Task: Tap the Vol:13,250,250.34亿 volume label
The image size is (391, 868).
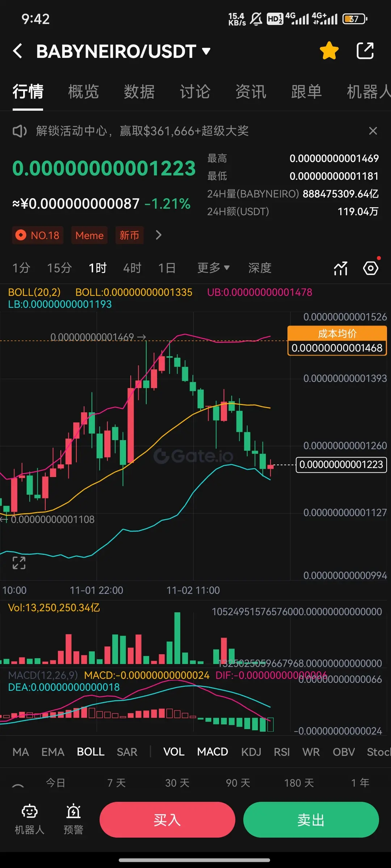Action: coord(54,608)
